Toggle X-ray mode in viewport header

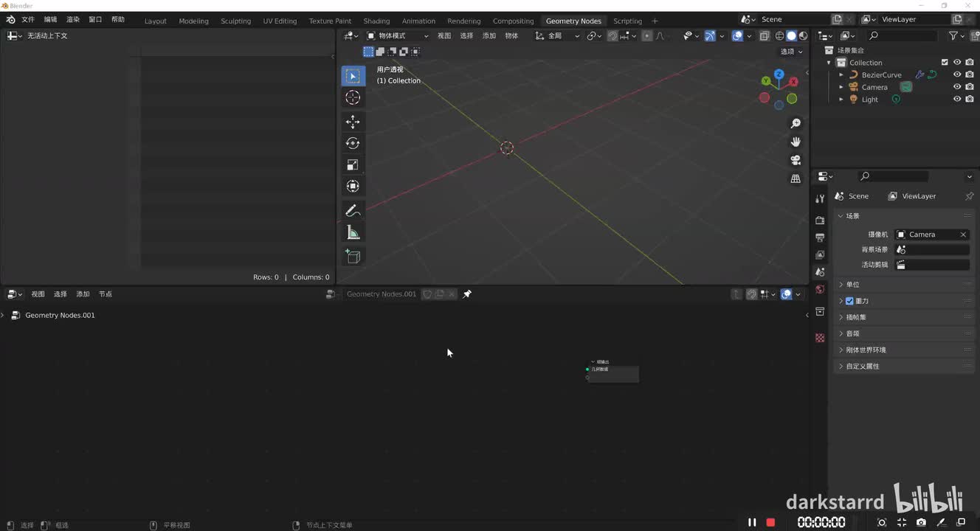pyautogui.click(x=765, y=35)
